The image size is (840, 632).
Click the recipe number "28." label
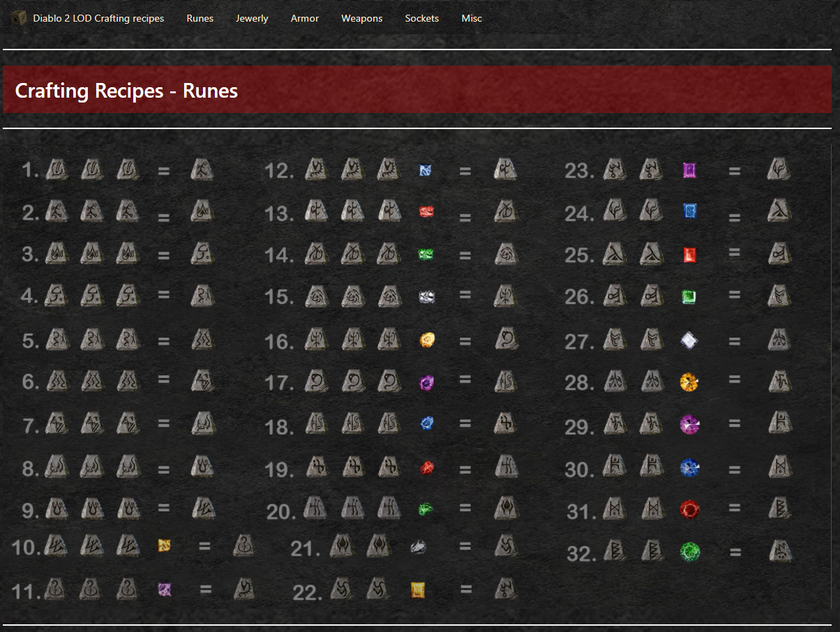coord(580,384)
